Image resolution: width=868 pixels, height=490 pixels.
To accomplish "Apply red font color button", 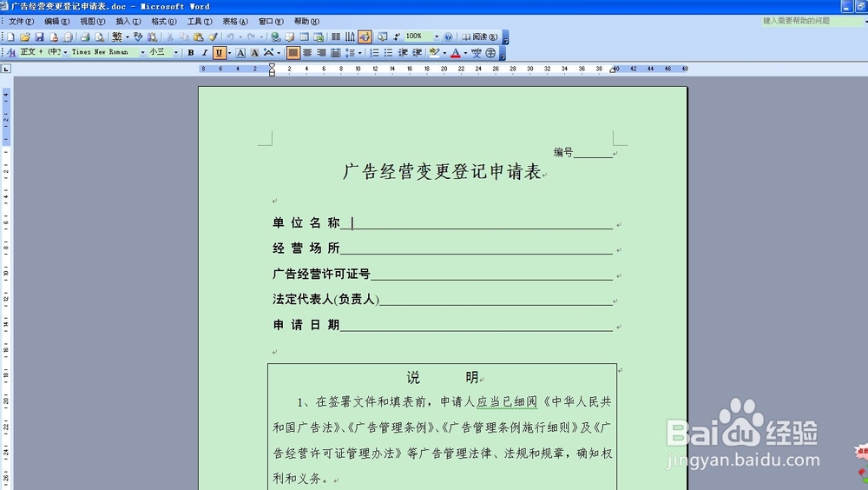I will tap(455, 52).
